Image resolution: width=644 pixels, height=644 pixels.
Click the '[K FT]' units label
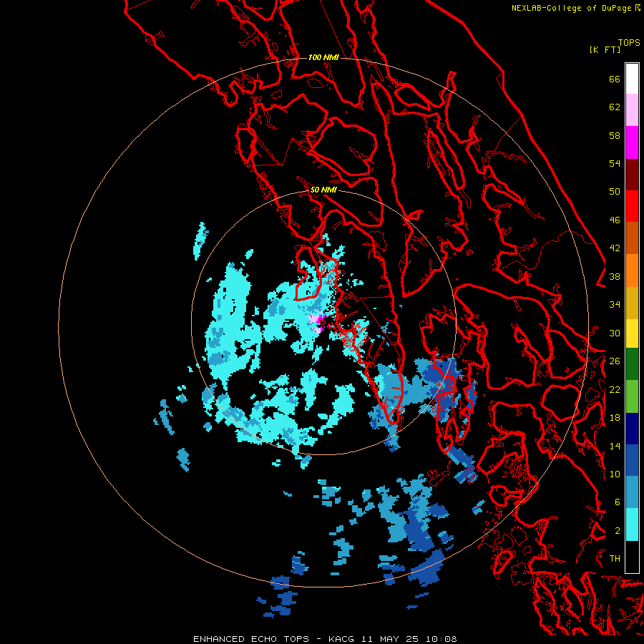coord(605,49)
